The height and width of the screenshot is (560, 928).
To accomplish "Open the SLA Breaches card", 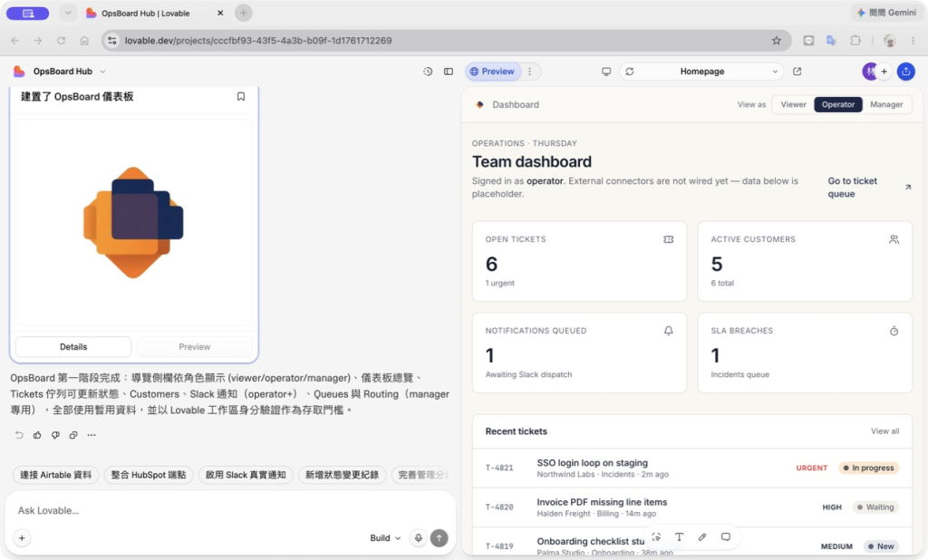I will pos(805,352).
